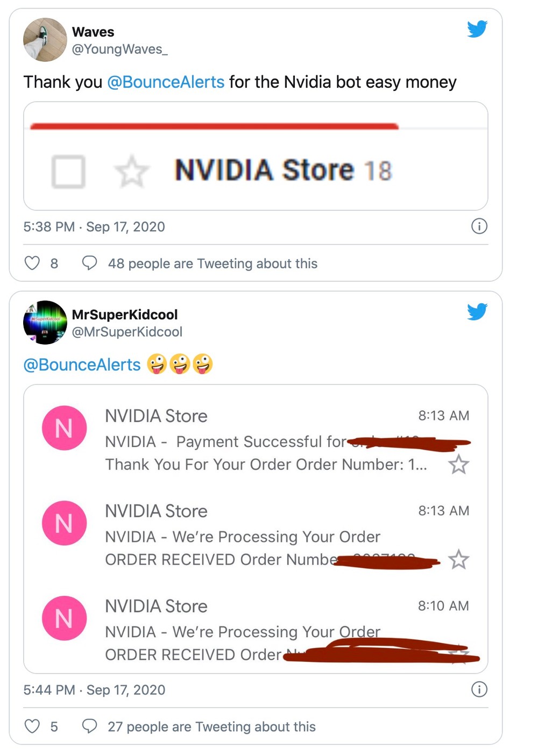538x756 pixels.
Task: Click the reply bubble on MrSuperKidcool's tweet
Action: click(89, 726)
